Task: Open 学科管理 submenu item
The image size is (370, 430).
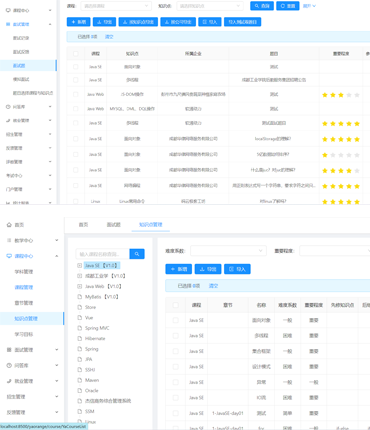Action: pyautogui.click(x=24, y=272)
